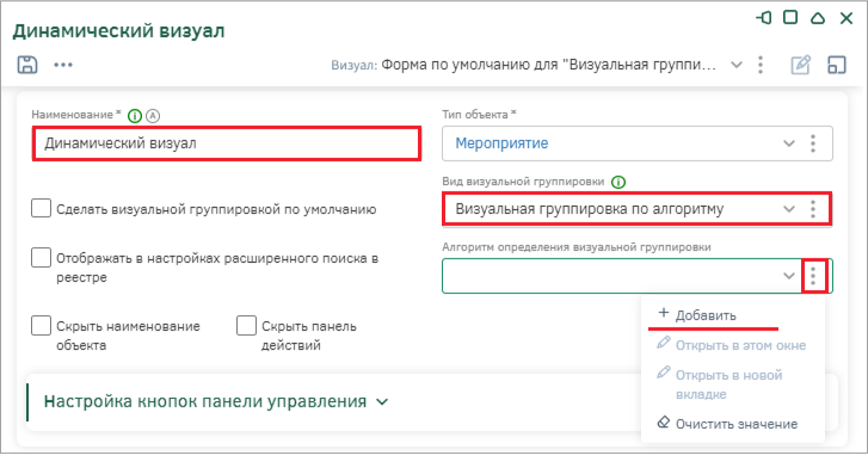
Task: Tick Скрыть панель действий checkbox
Action: pos(246,326)
